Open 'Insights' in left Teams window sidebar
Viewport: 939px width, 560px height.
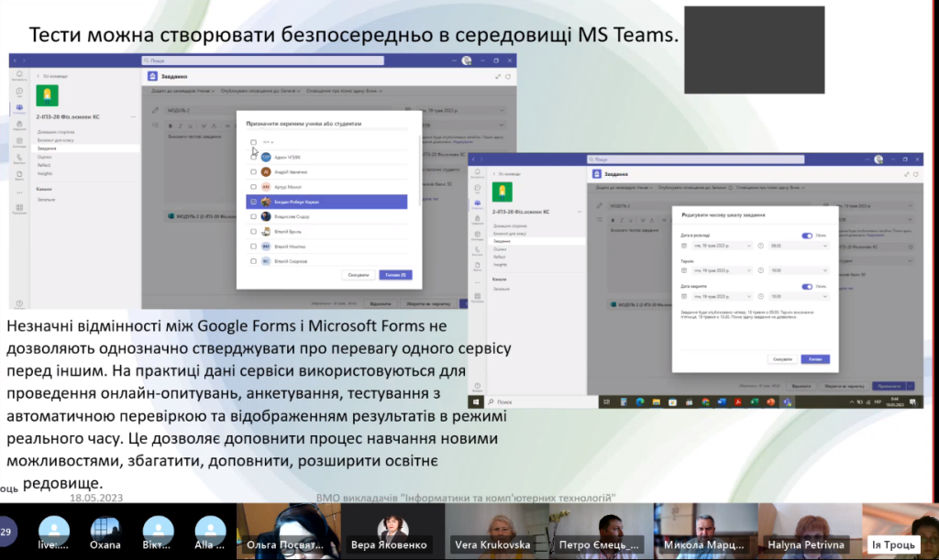pos(45,173)
